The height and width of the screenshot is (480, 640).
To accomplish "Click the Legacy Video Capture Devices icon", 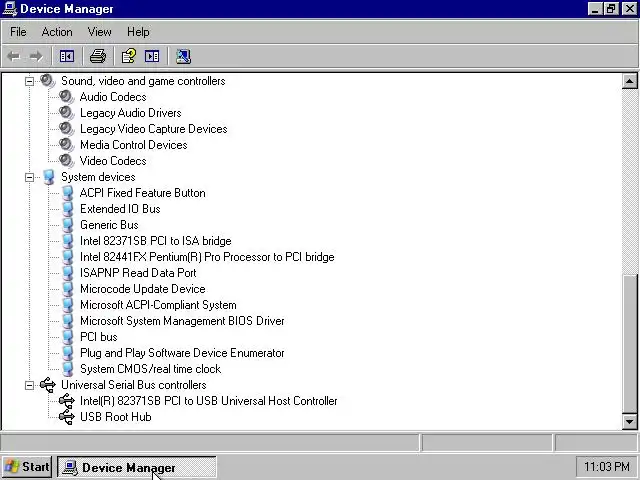I will tap(67, 129).
